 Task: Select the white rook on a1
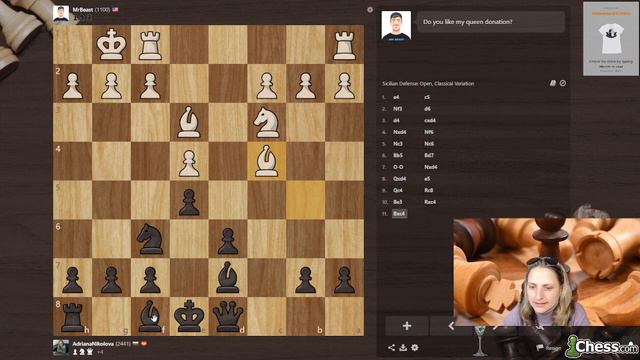[x=344, y=44]
